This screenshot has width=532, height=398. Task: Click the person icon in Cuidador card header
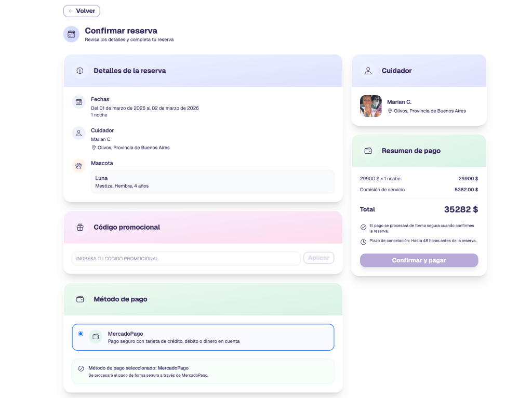tap(368, 71)
